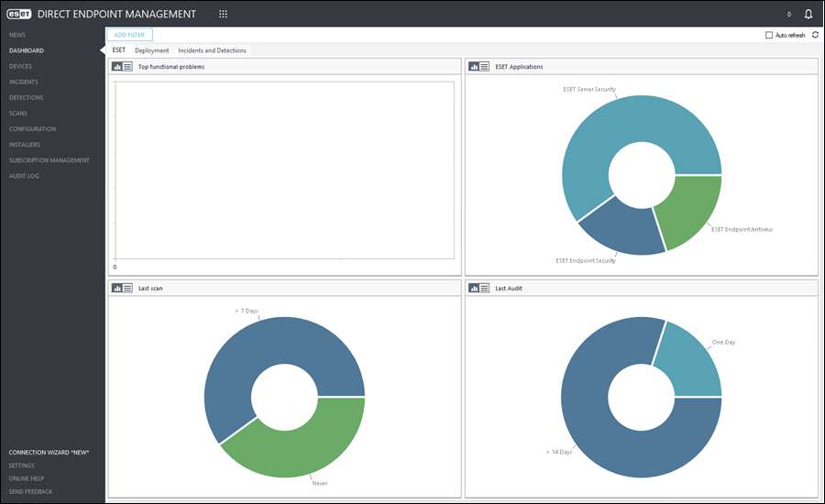Click the ESET Endpoint Security donut segment
Screen dimensions: 825x504
pyautogui.click(x=623, y=227)
